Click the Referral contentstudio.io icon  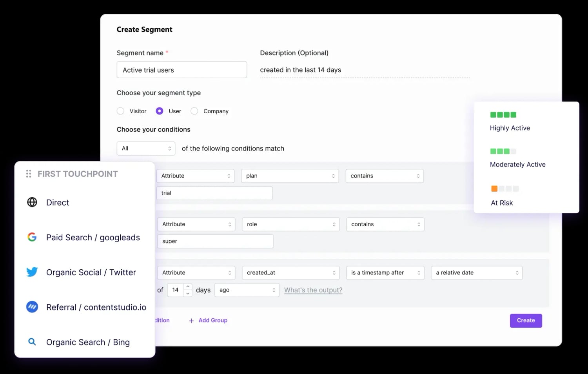click(x=32, y=307)
